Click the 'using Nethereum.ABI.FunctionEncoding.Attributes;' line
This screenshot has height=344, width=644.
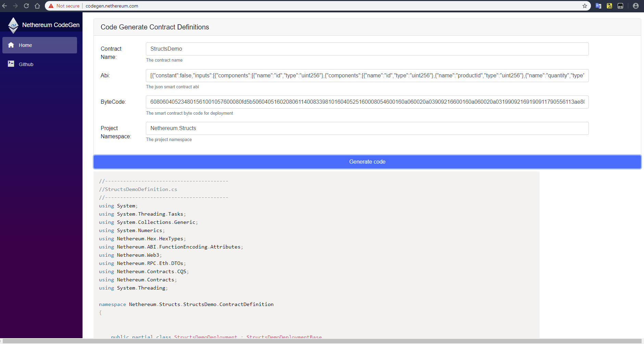171,247
